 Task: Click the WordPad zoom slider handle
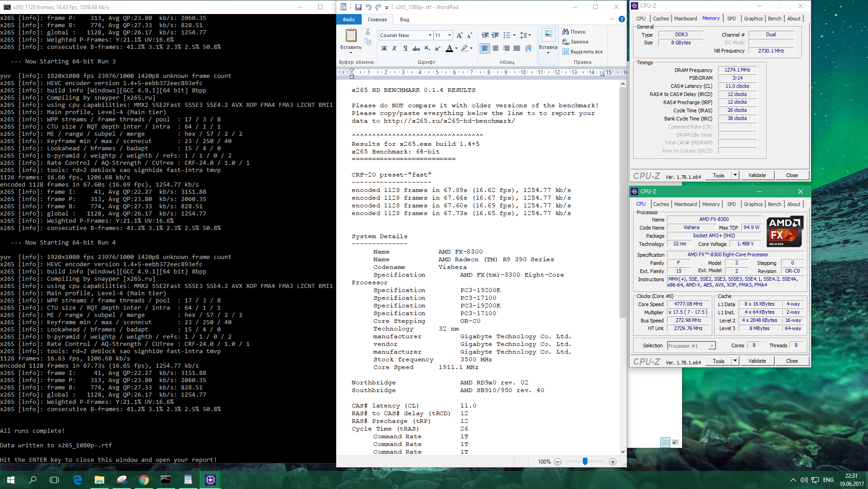[585, 461]
